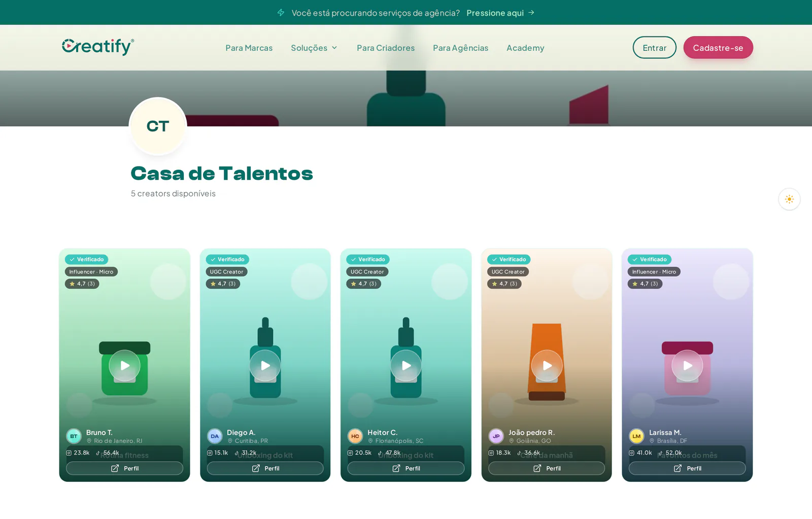Screen dimensions: 812x519
Task: Click the Florianópolis, SC location text
Action: pyautogui.click(x=399, y=441)
